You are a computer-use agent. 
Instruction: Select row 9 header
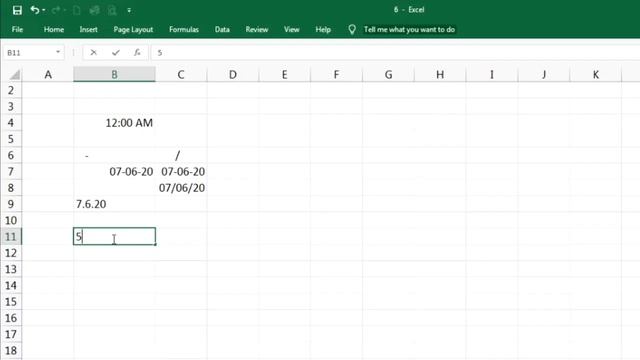coord(11,204)
